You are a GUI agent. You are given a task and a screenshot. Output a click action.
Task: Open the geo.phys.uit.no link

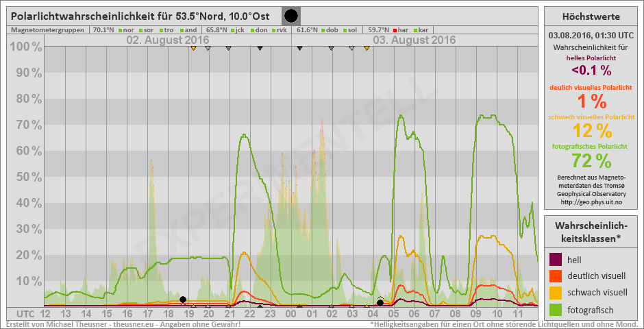pyautogui.click(x=591, y=202)
